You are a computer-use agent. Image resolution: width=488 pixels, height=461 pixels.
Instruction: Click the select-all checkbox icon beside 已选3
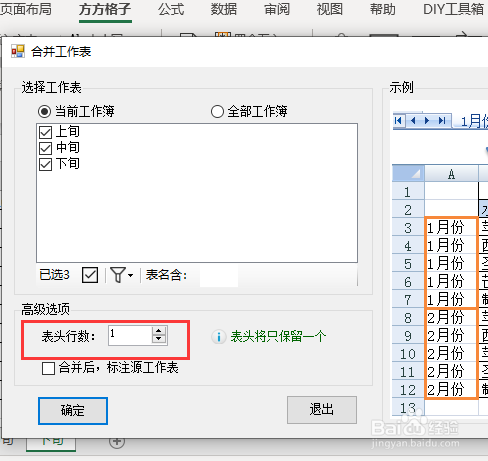click(90, 275)
